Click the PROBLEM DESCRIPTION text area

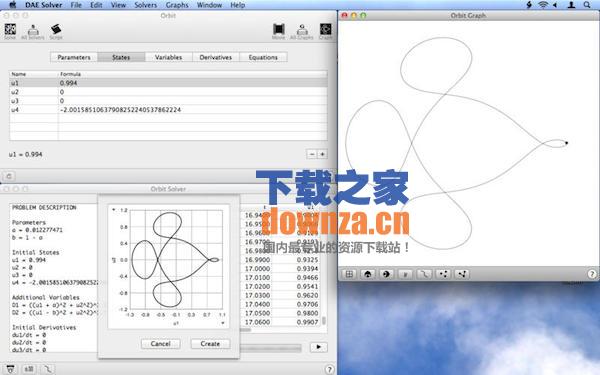pyautogui.click(x=54, y=278)
